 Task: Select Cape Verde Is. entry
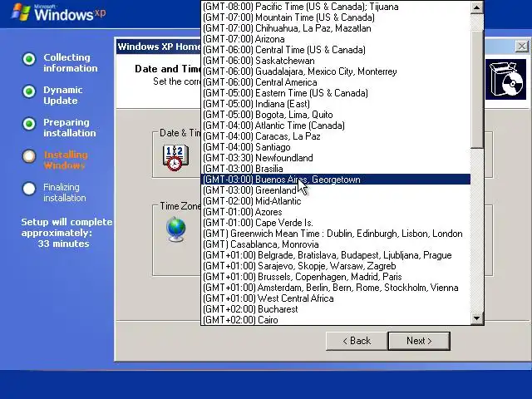336,223
